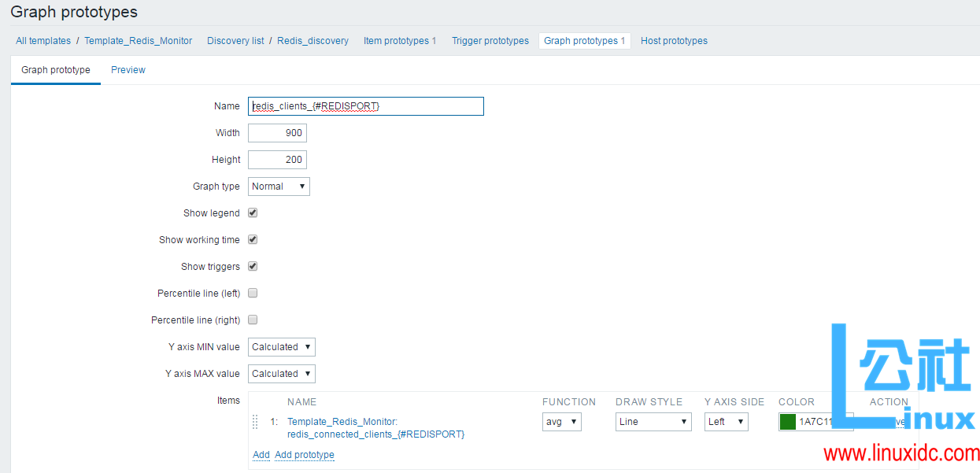Screen dimensions: 980x473
Task: Navigate to All templates breadcrumb
Action: point(43,40)
